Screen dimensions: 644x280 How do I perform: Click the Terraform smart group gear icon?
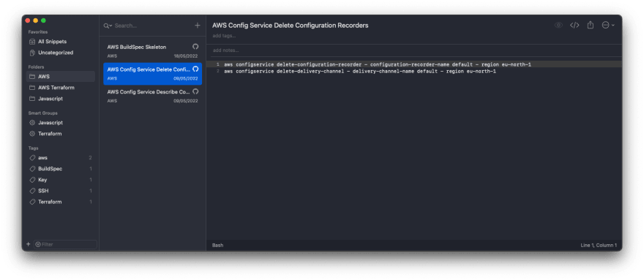32,134
